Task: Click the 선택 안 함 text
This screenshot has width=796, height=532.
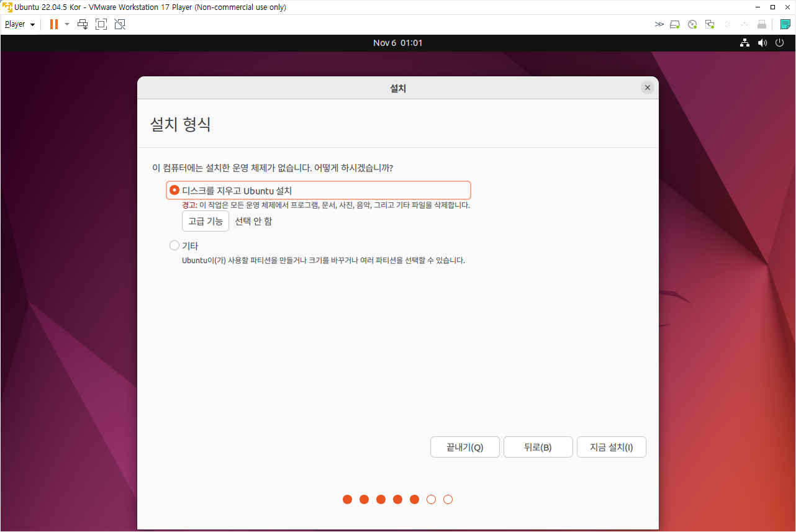Action: 253,221
